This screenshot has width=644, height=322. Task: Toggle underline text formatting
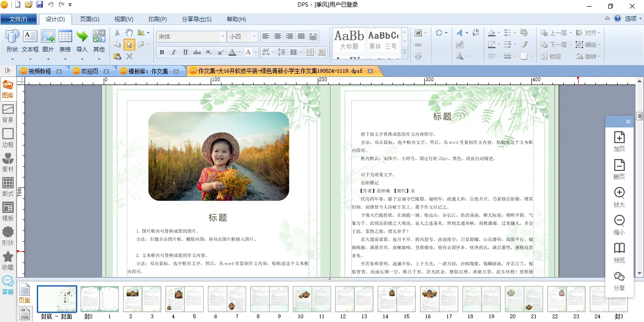point(185,52)
